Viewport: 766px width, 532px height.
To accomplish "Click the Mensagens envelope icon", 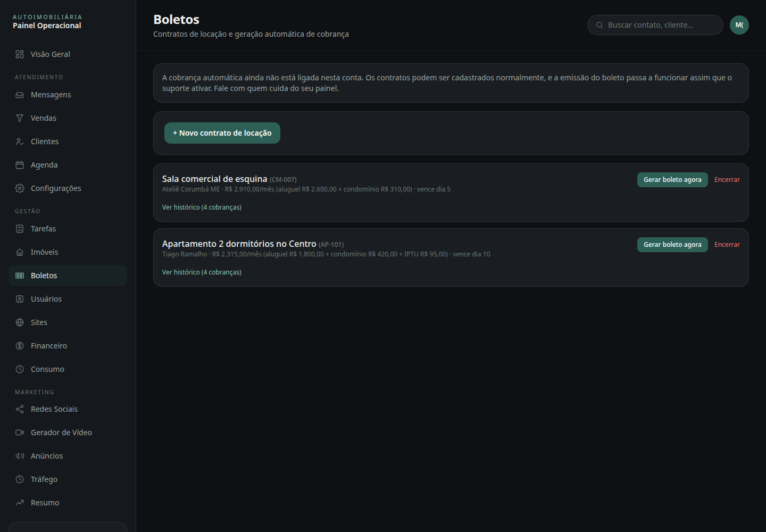I will pos(20,95).
